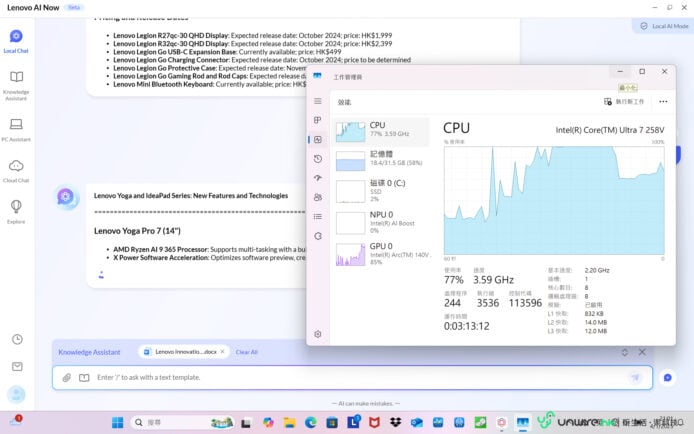Image resolution: width=694 pixels, height=434 pixels.
Task: Collapse the Knowledge Assistant bar with chevrons
Action: [625, 352]
